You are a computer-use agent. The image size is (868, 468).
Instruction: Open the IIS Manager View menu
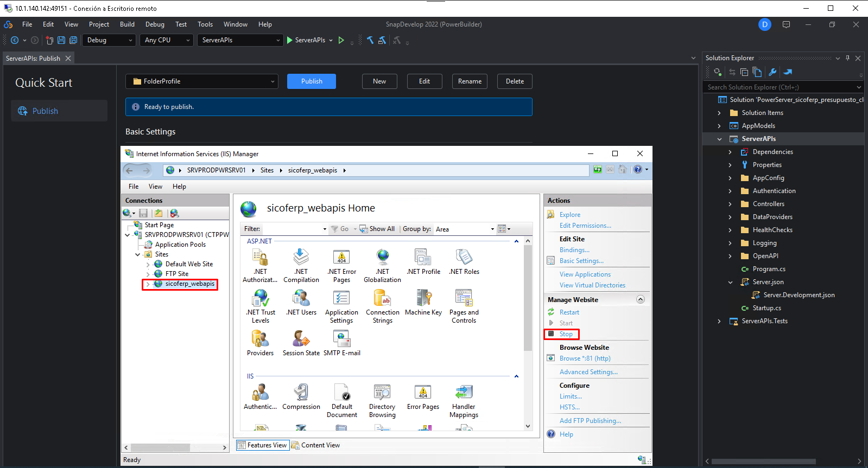(155, 187)
